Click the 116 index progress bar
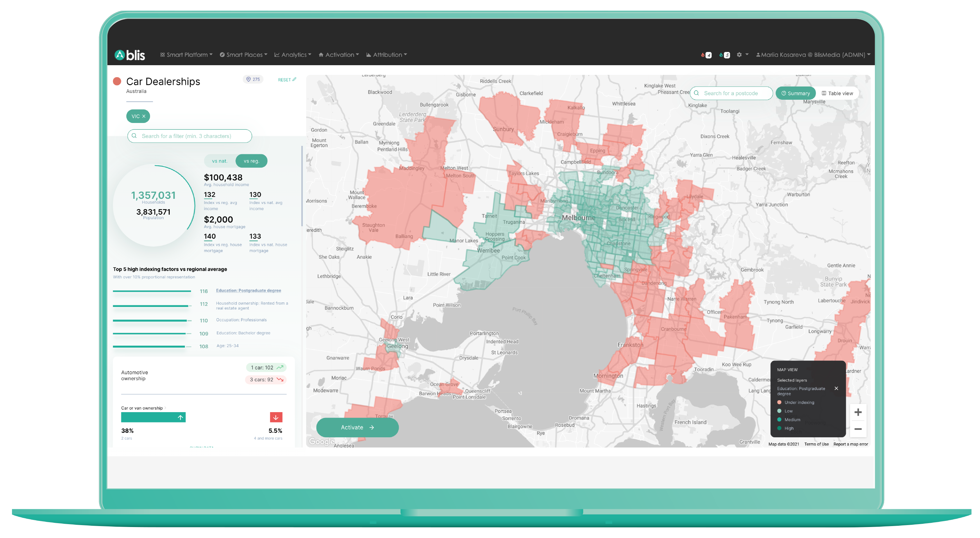Screen dimensions: 980x538 tap(152, 291)
